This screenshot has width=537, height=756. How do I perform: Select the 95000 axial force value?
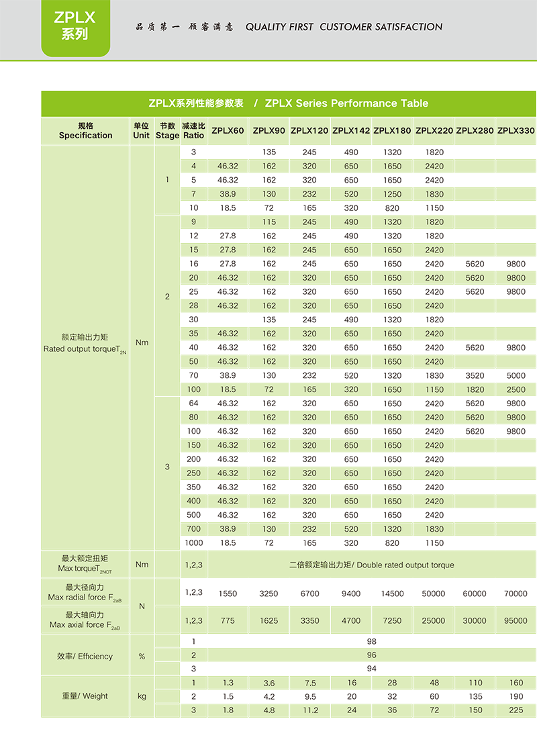[x=516, y=621]
